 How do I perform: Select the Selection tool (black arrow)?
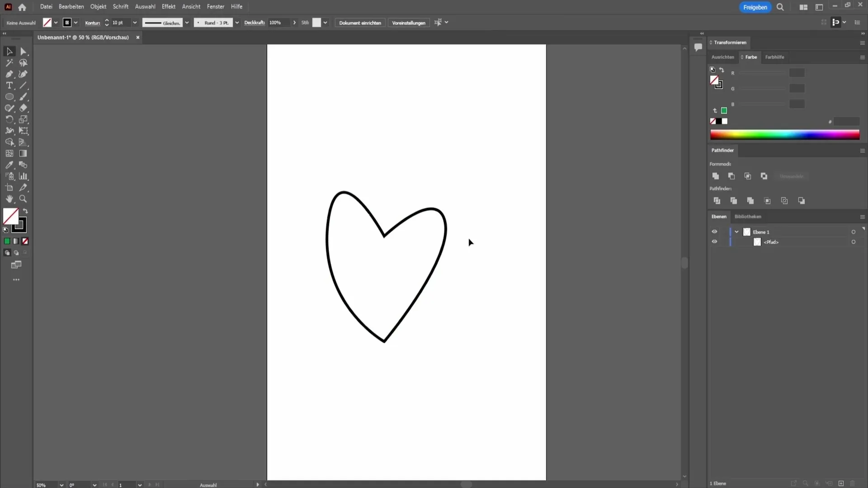pos(9,52)
